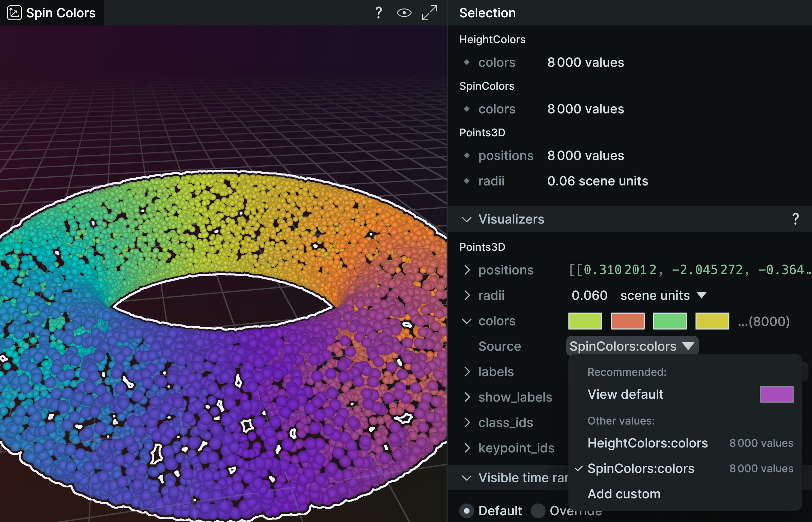
Task: Click the diamond icon beside SpinColors colors
Action: point(467,109)
